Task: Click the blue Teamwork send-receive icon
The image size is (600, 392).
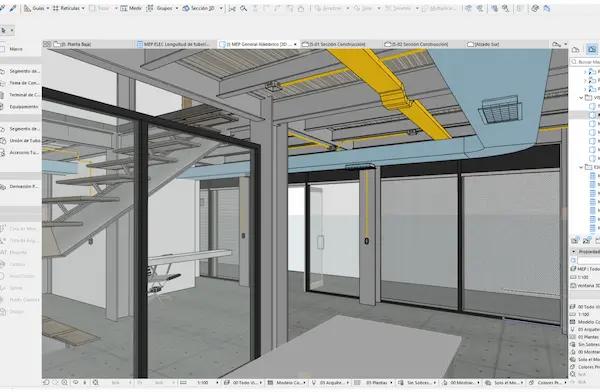Action: coord(546,8)
